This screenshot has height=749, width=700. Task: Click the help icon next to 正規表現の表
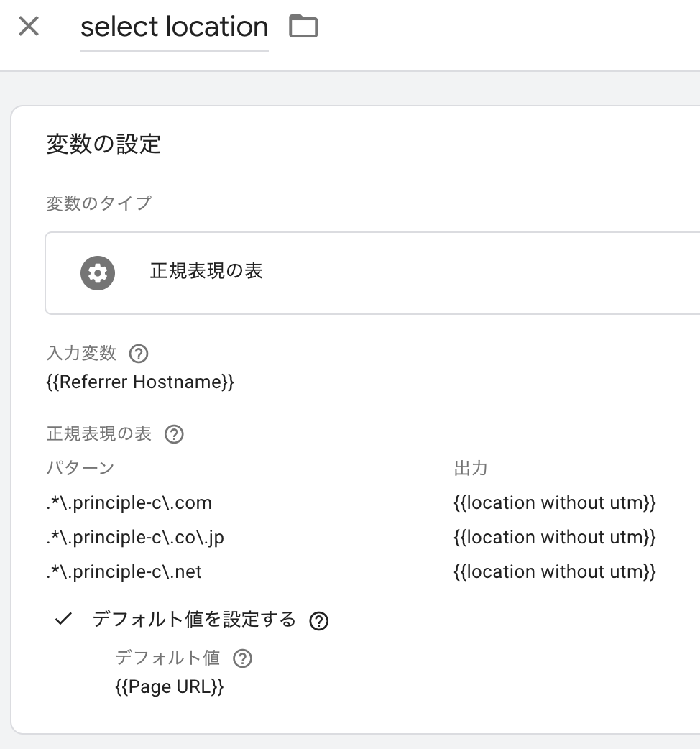pos(175,434)
